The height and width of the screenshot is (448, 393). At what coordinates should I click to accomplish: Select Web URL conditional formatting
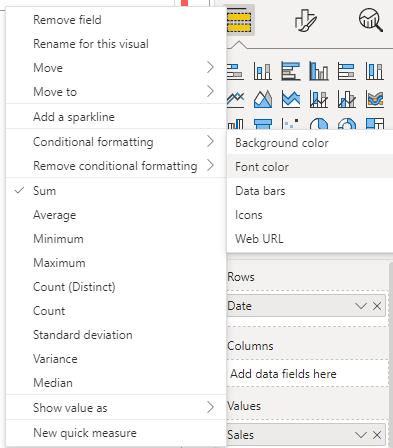[x=310, y=239]
